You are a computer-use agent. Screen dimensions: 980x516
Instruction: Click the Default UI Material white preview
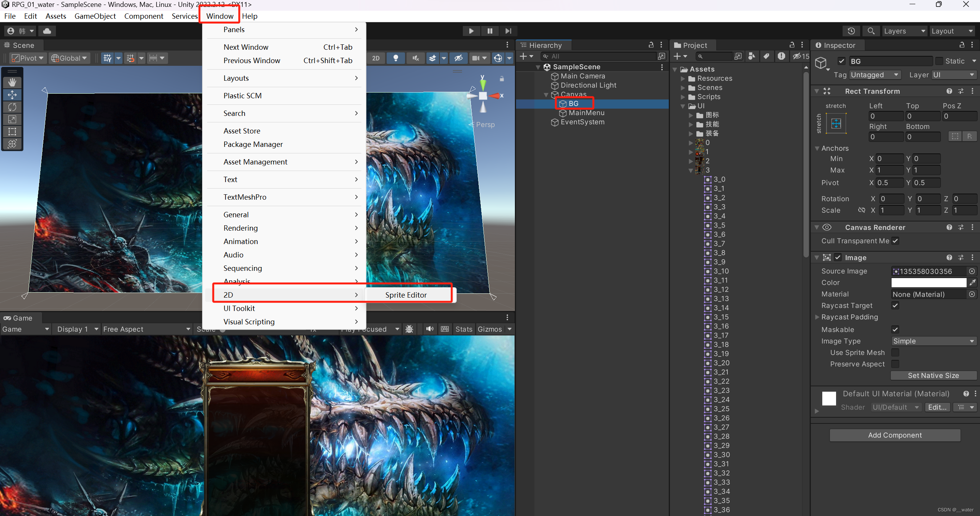pyautogui.click(x=829, y=399)
